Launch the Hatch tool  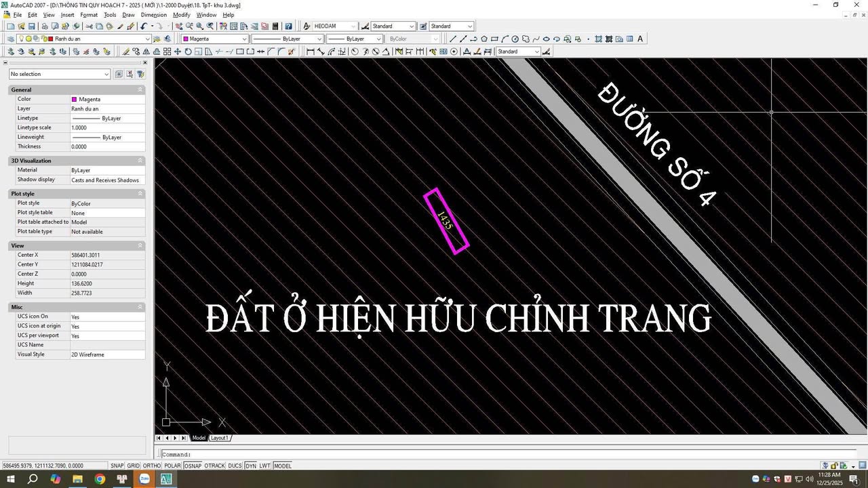click(598, 39)
